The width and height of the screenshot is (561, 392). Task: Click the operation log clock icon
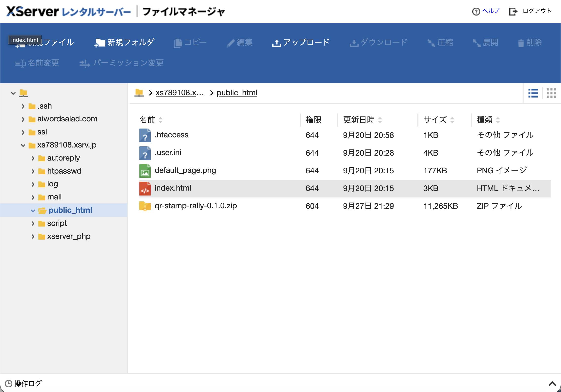pyautogui.click(x=8, y=383)
